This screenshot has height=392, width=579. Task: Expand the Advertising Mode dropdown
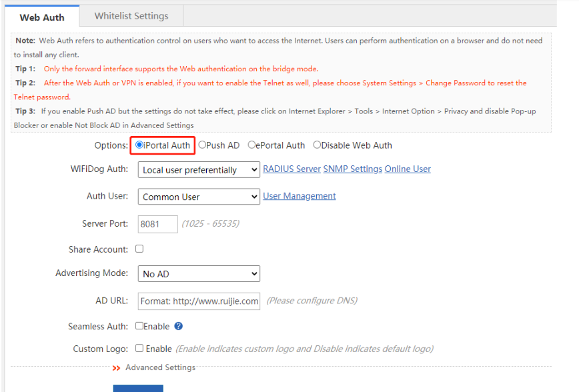(199, 274)
